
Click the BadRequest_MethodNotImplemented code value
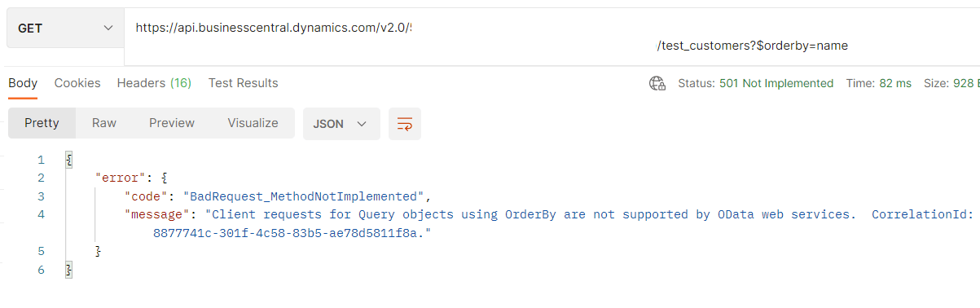(306, 196)
